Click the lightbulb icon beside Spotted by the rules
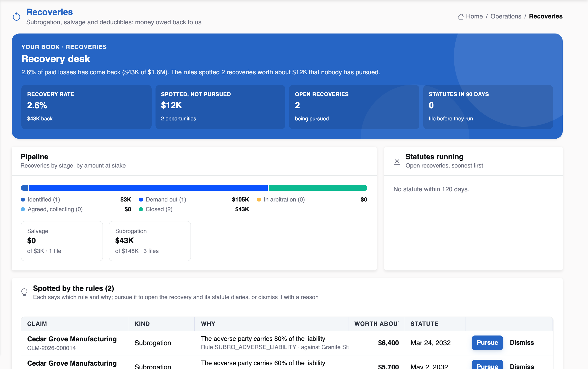This screenshot has width=588, height=369. [24, 292]
